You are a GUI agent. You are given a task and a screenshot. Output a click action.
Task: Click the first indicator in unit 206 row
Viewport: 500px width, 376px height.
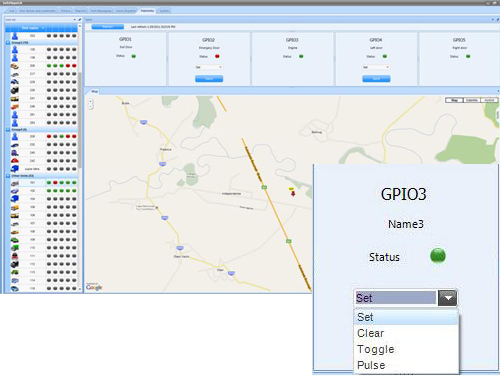coord(49,66)
